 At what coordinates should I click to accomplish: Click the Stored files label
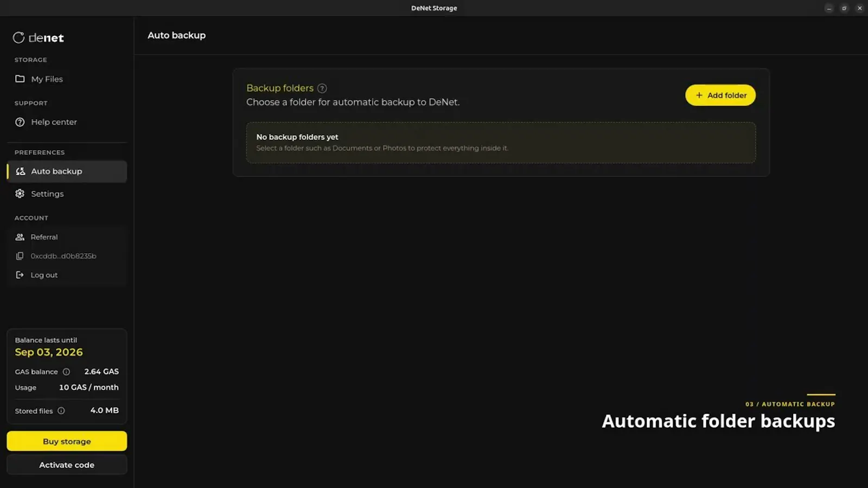(x=34, y=411)
